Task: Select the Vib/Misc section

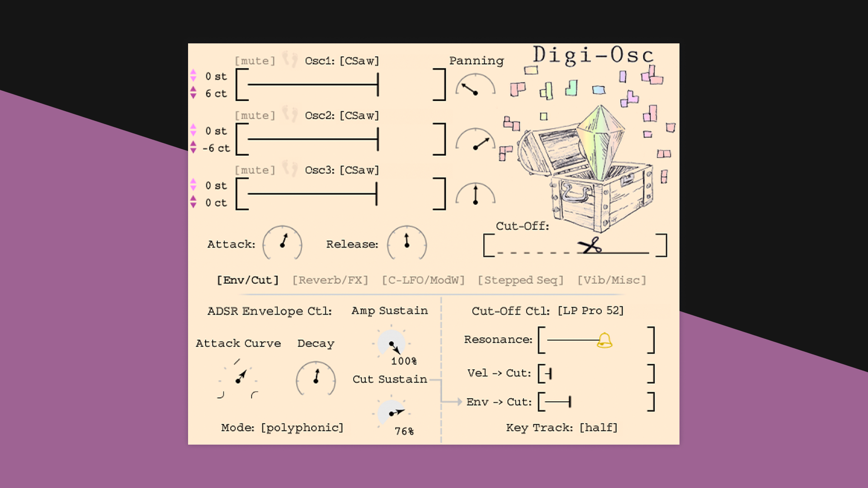Action: pyautogui.click(x=612, y=280)
